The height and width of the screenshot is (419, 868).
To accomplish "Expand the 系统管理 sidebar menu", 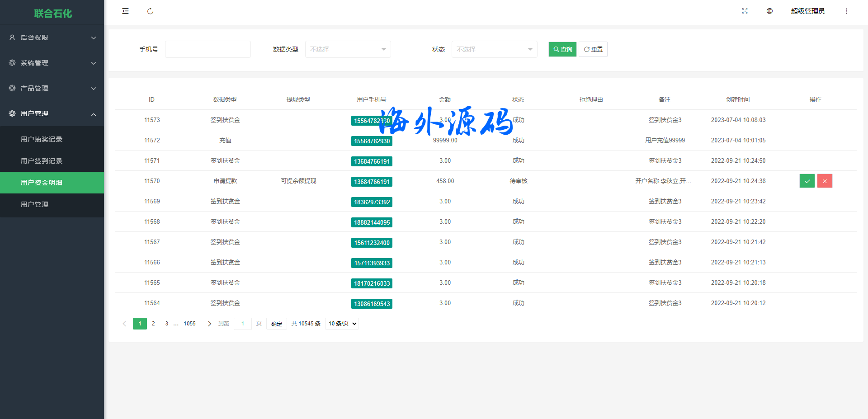I will (52, 63).
